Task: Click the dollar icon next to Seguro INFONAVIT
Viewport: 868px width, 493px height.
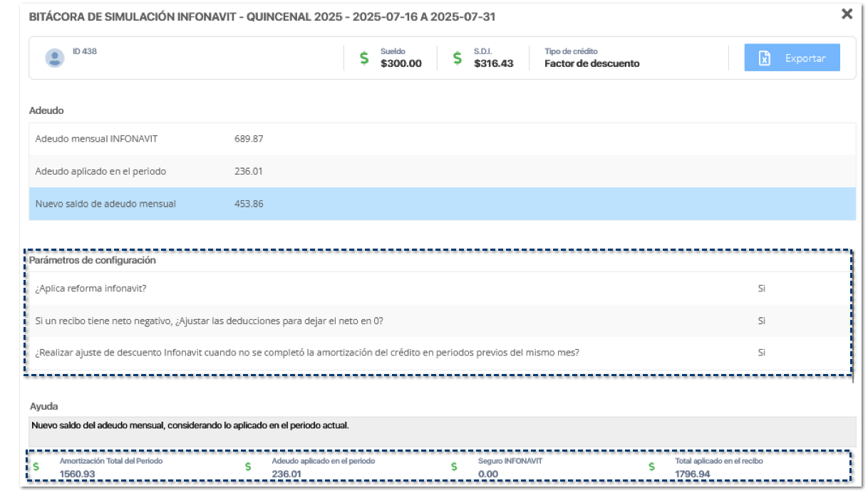Action: 453,467
